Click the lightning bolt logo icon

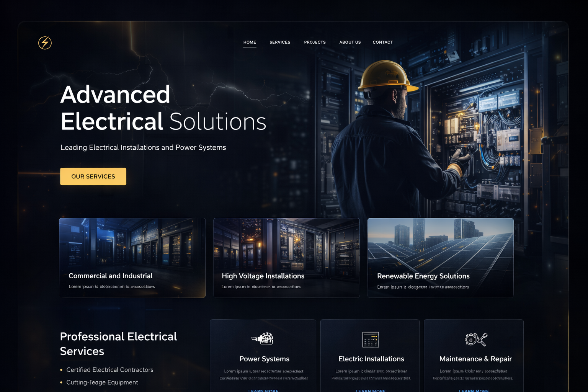[x=45, y=43]
